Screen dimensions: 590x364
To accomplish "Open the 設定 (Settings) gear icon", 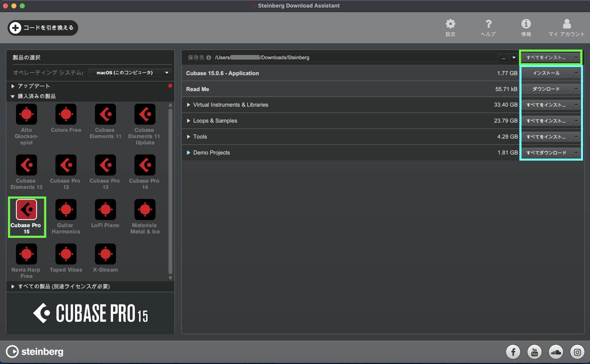I will coord(450,24).
